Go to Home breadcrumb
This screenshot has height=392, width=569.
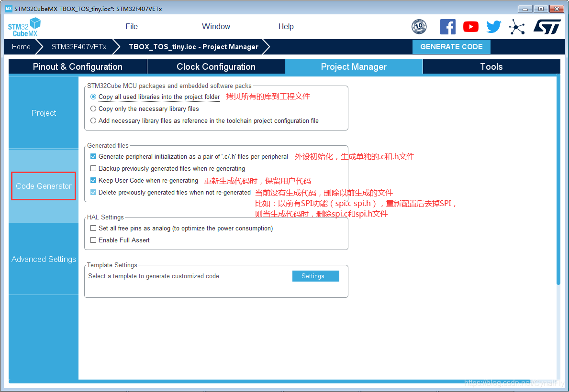(x=21, y=47)
